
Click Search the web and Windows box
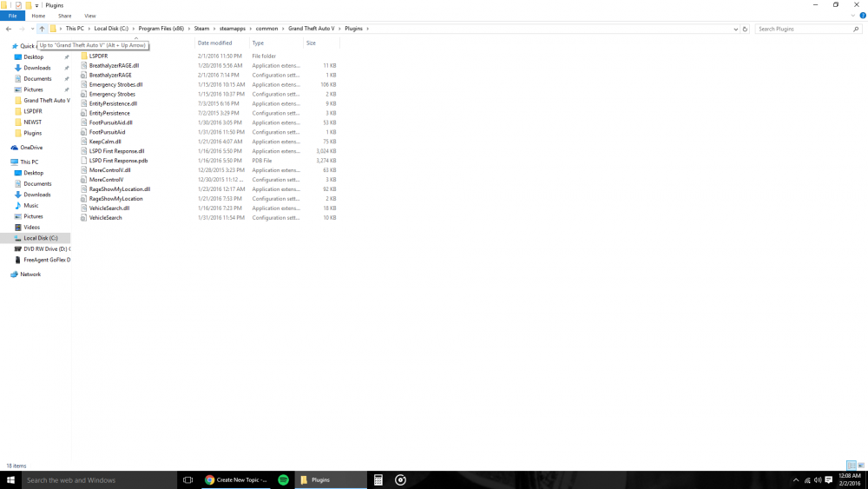pos(99,480)
